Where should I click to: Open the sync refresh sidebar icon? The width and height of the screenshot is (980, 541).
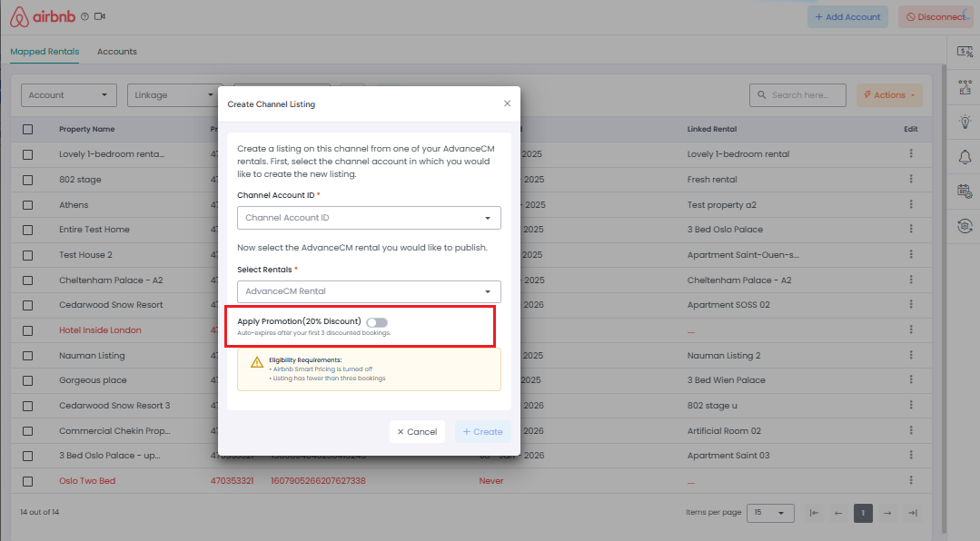pos(965,225)
